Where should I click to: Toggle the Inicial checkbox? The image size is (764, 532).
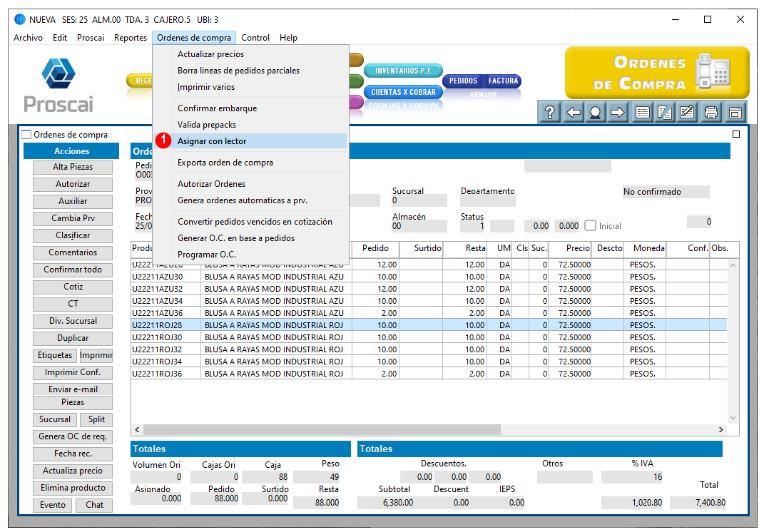click(x=591, y=225)
